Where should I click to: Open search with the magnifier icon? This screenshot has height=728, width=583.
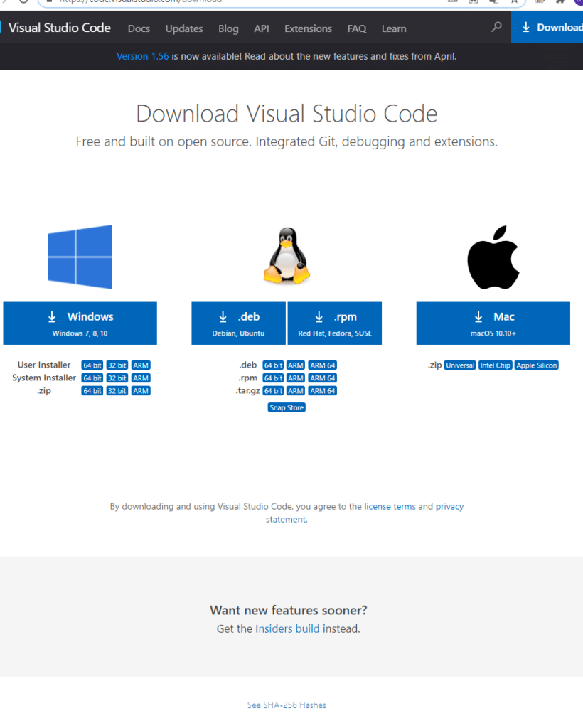(x=496, y=28)
